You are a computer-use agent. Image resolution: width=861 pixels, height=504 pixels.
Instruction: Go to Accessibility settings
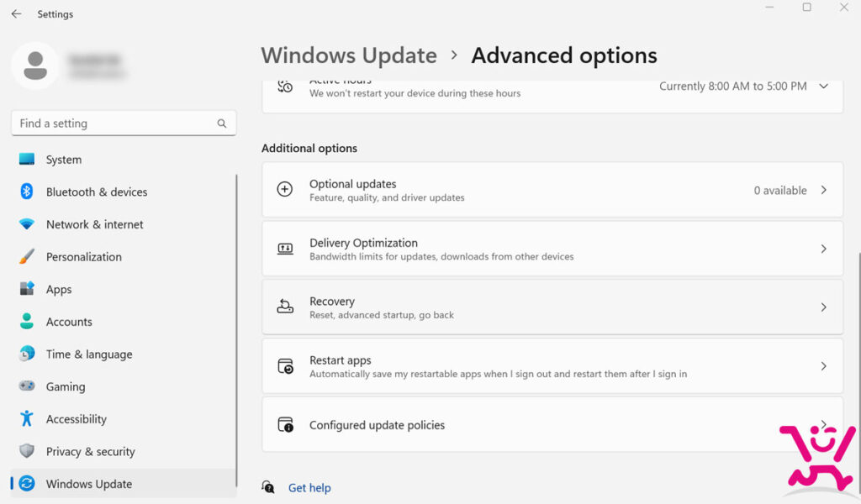pos(123,418)
